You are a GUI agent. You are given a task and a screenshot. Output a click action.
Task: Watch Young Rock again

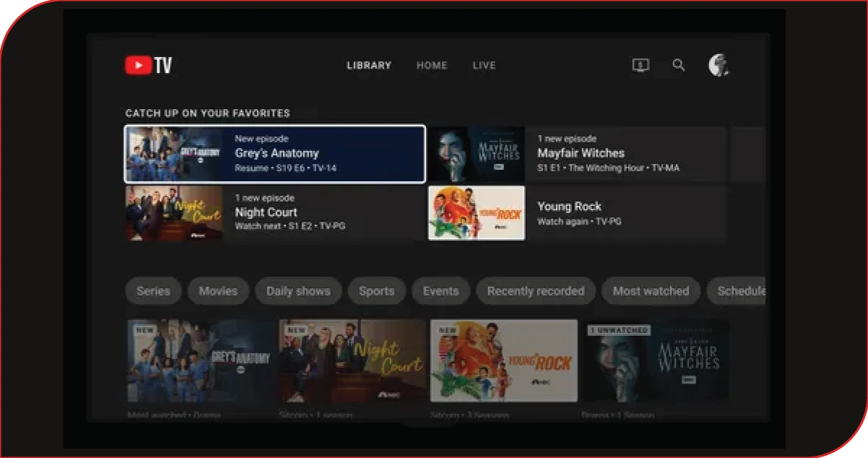[577, 213]
